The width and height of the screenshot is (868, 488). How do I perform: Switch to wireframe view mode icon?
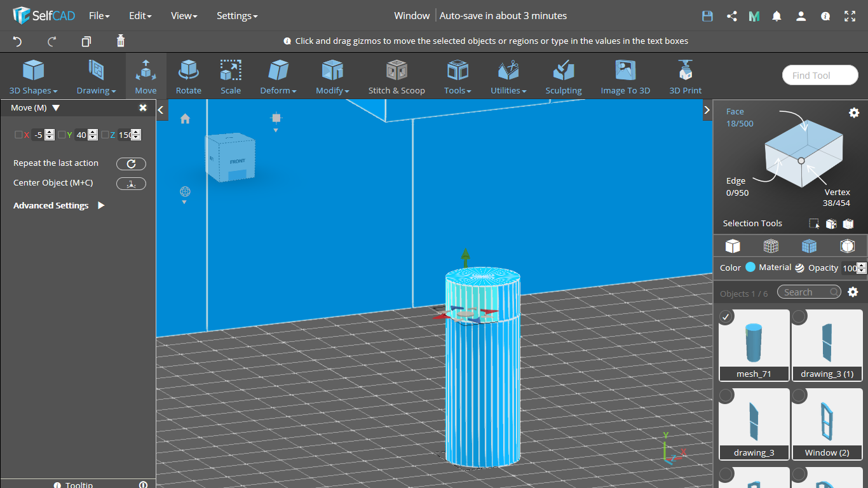point(771,246)
